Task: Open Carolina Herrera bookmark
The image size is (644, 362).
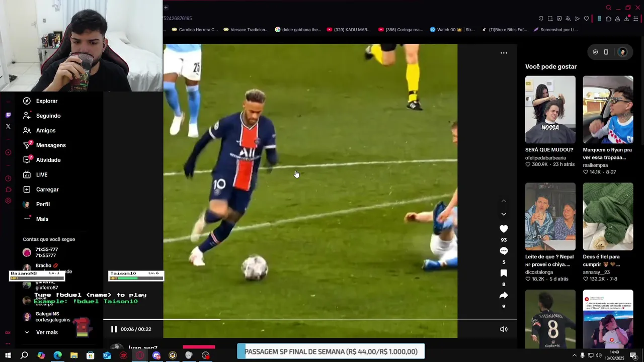Action: click(195, 30)
